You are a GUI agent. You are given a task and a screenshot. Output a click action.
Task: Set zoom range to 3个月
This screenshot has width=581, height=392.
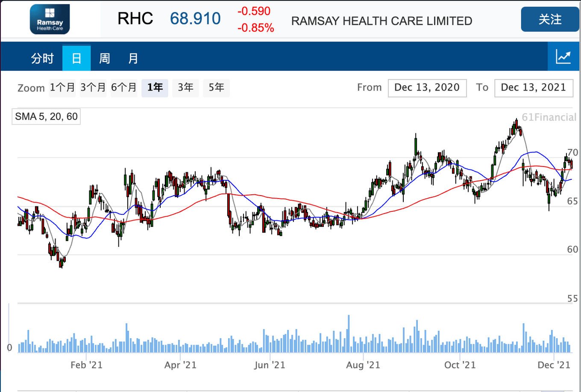click(93, 88)
